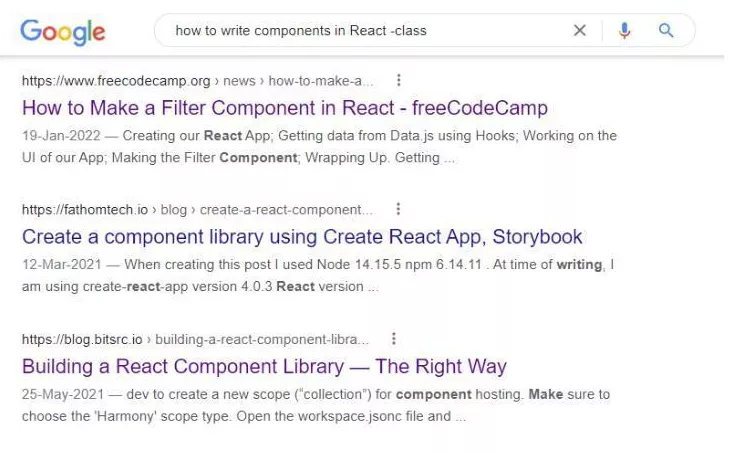Image resolution: width=740 pixels, height=453 pixels.
Task: Open three-dot menu for blog.bitsrc.io result
Action: click(394, 339)
